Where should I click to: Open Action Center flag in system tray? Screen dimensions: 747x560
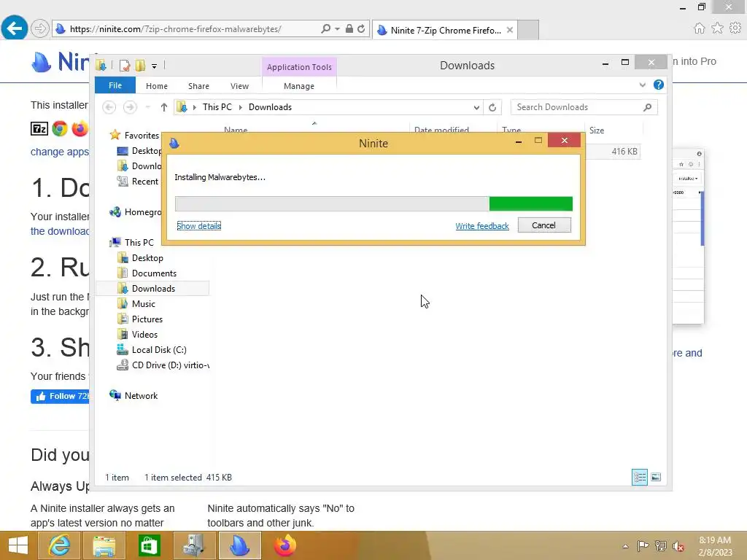pos(643,546)
